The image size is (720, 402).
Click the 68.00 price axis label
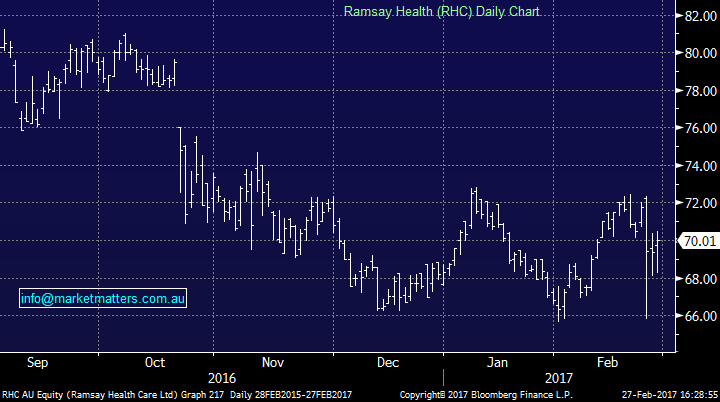coord(700,279)
